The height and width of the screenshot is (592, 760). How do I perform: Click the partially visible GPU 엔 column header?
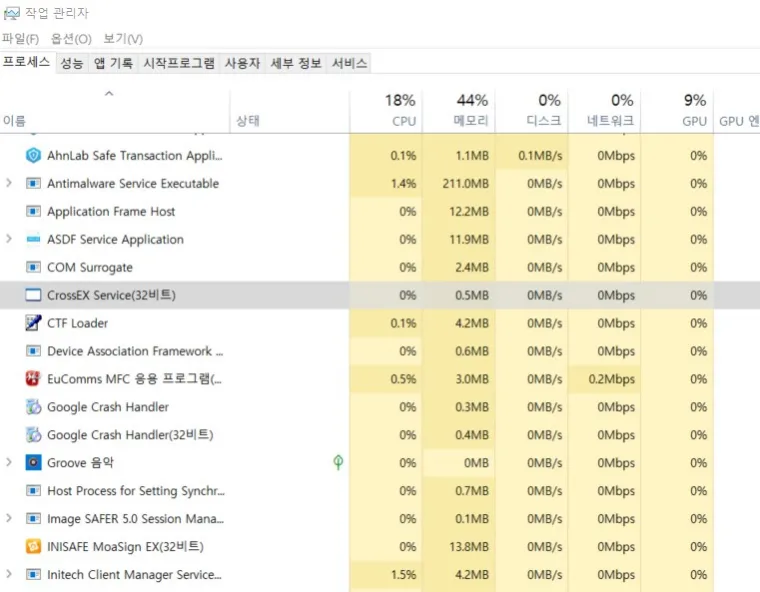tap(737, 111)
